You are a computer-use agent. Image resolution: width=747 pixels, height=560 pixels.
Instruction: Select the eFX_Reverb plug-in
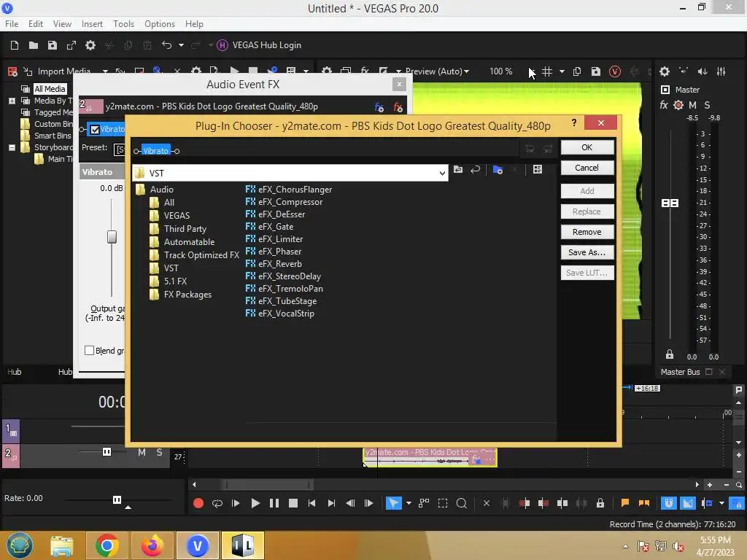274,264
